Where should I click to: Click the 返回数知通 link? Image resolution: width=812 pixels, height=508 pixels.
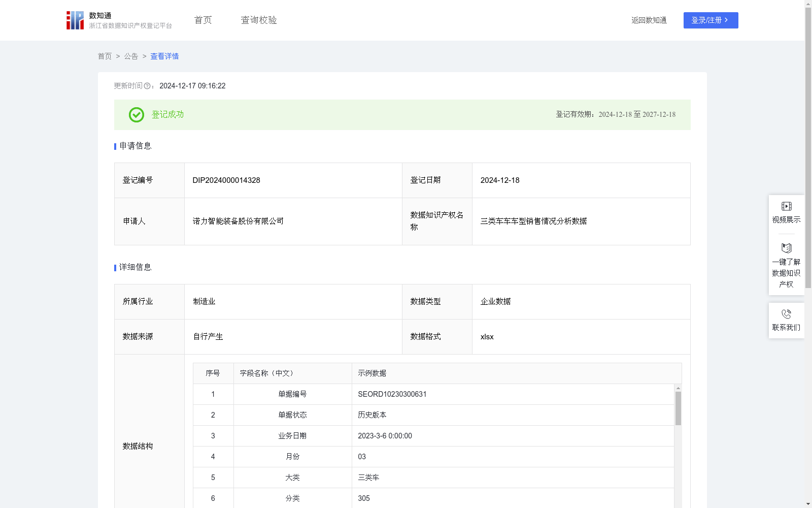[x=649, y=20]
